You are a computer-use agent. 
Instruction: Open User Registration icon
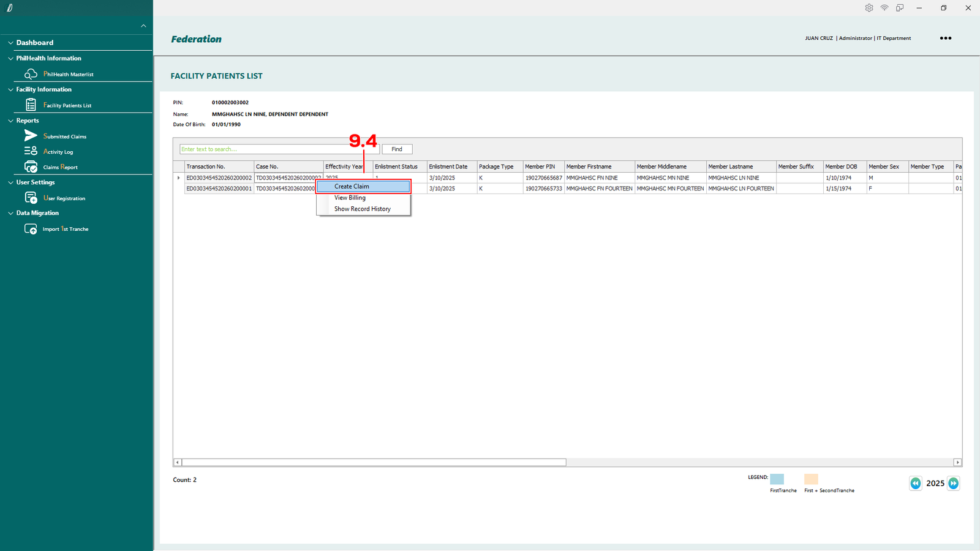[x=31, y=198]
